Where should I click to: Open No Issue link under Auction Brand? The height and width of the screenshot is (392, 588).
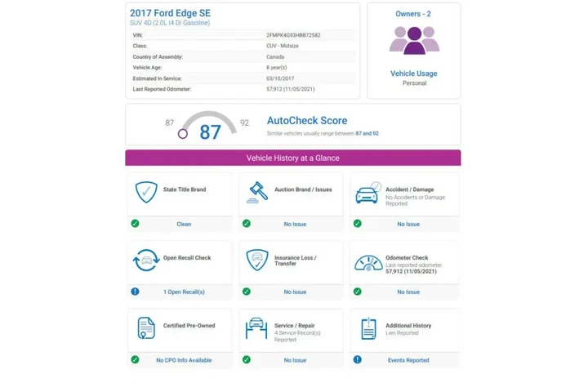pyautogui.click(x=295, y=224)
